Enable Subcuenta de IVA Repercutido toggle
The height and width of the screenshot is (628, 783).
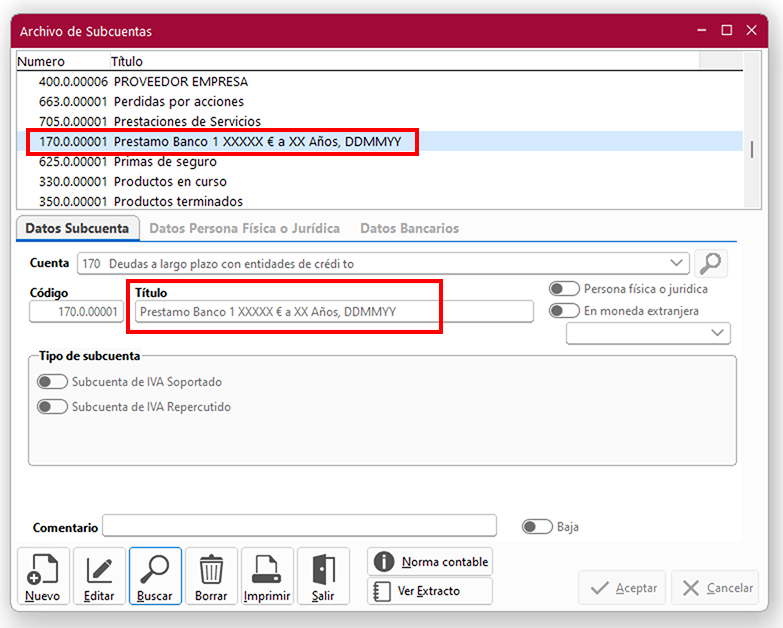pyautogui.click(x=53, y=407)
